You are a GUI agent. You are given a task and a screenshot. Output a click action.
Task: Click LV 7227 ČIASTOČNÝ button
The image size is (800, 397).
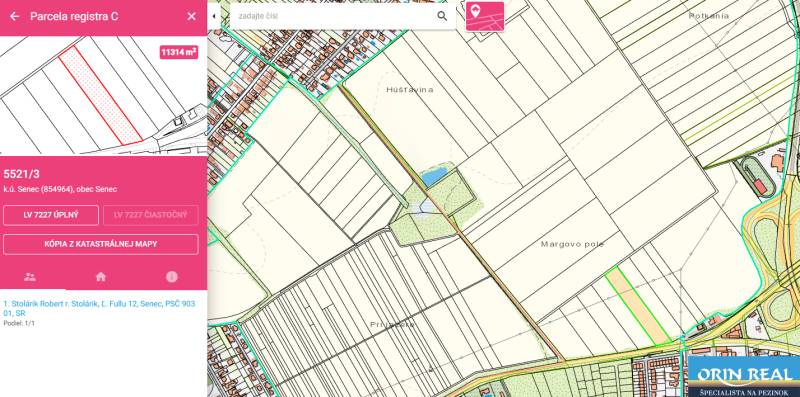click(x=151, y=215)
